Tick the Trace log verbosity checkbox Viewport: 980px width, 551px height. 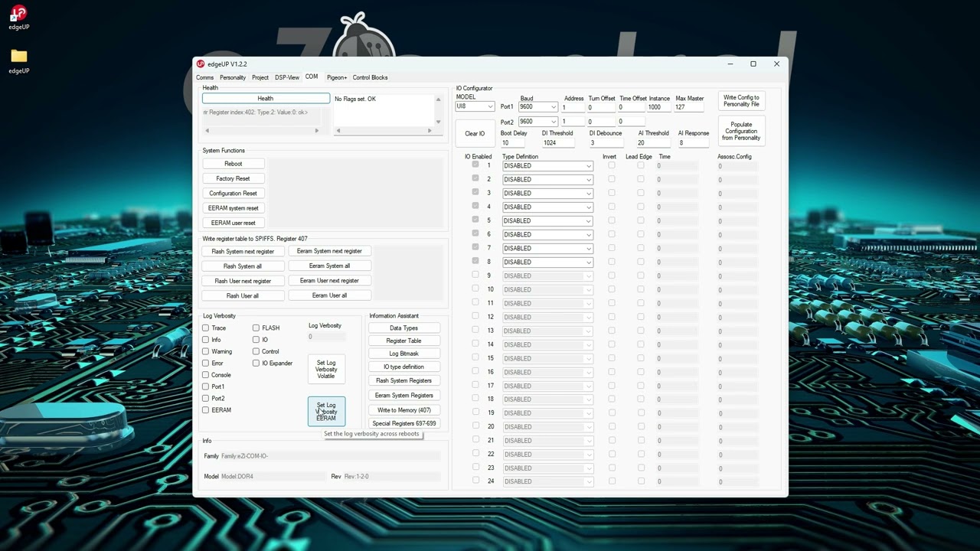click(x=205, y=328)
